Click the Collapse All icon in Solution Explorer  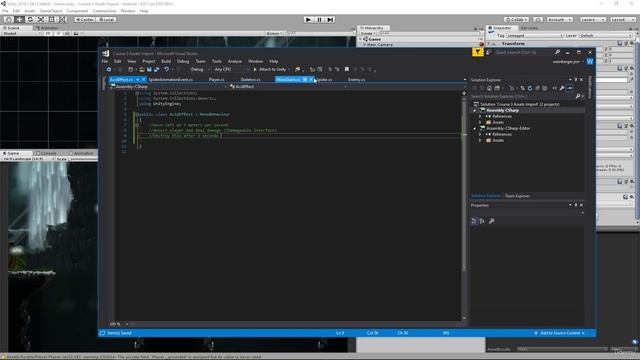[537, 88]
